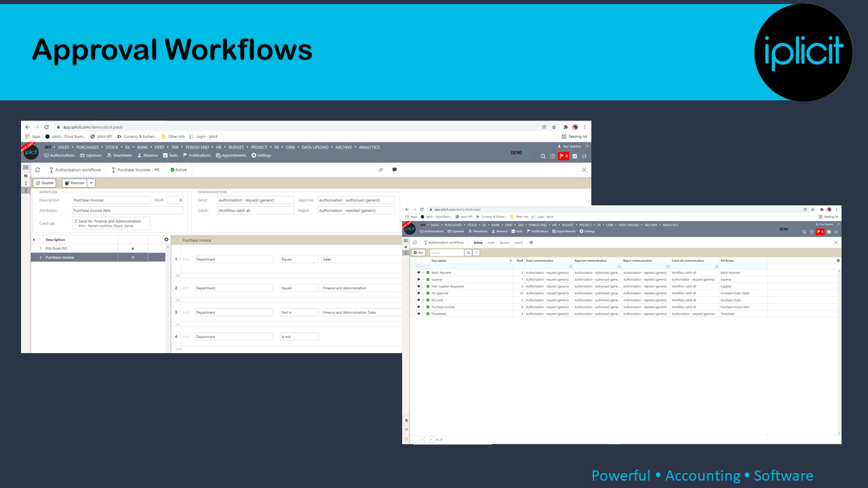Screen dimensions: 868x488
Task: Open ANALYTICS menu in left window
Action: (370, 147)
